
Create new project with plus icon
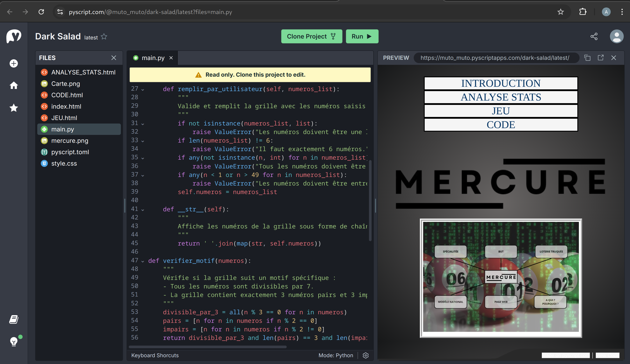(x=14, y=64)
